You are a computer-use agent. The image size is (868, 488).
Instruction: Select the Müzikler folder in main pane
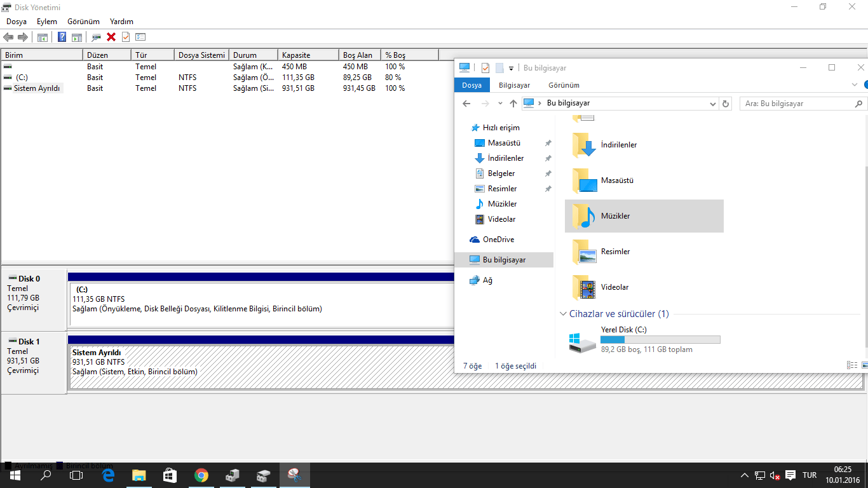pos(644,216)
